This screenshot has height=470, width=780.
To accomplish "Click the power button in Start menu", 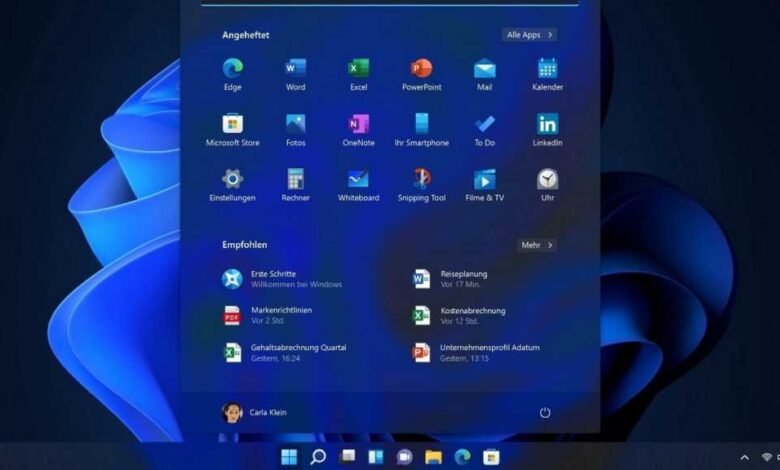I will [545, 412].
